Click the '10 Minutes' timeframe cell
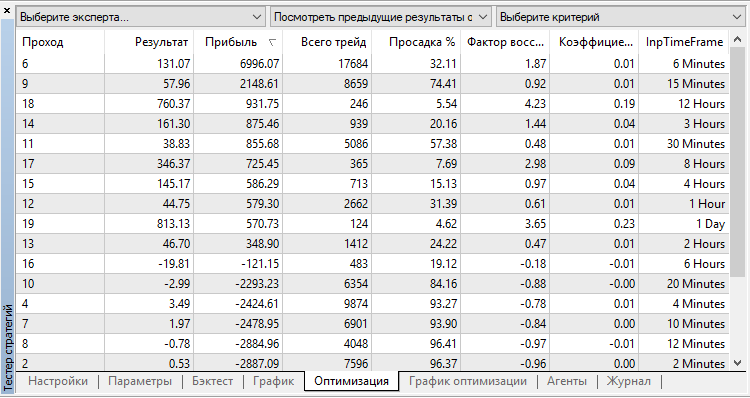The image size is (750, 398). [x=696, y=324]
